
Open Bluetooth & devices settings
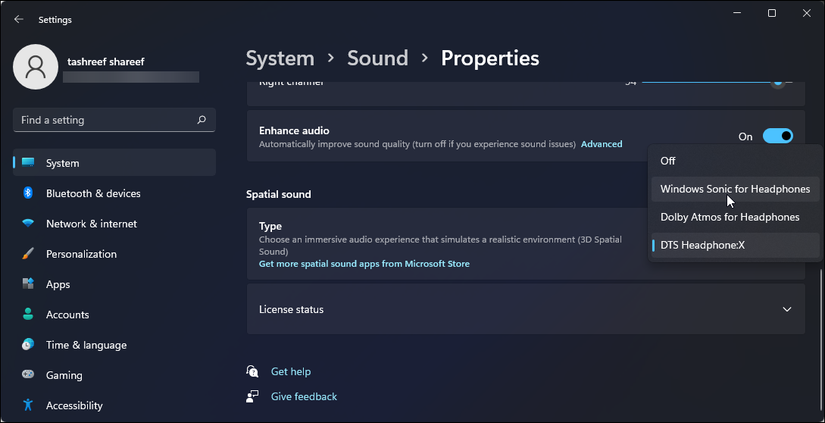coord(93,193)
